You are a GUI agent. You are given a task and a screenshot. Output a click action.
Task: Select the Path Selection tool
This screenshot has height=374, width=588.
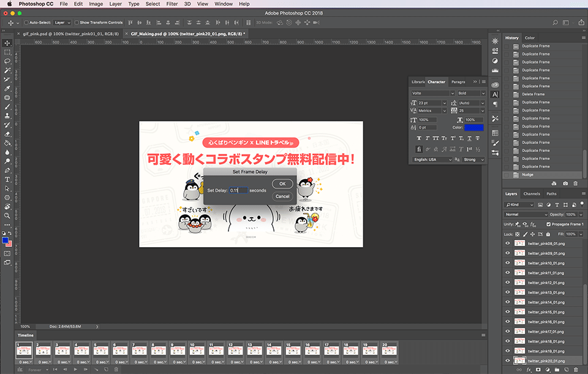(7, 188)
